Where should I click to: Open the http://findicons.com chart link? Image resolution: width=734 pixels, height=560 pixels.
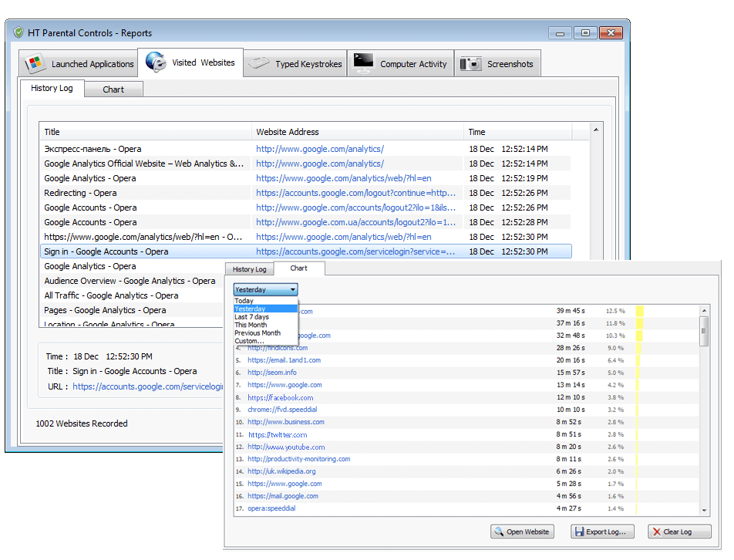278,348
